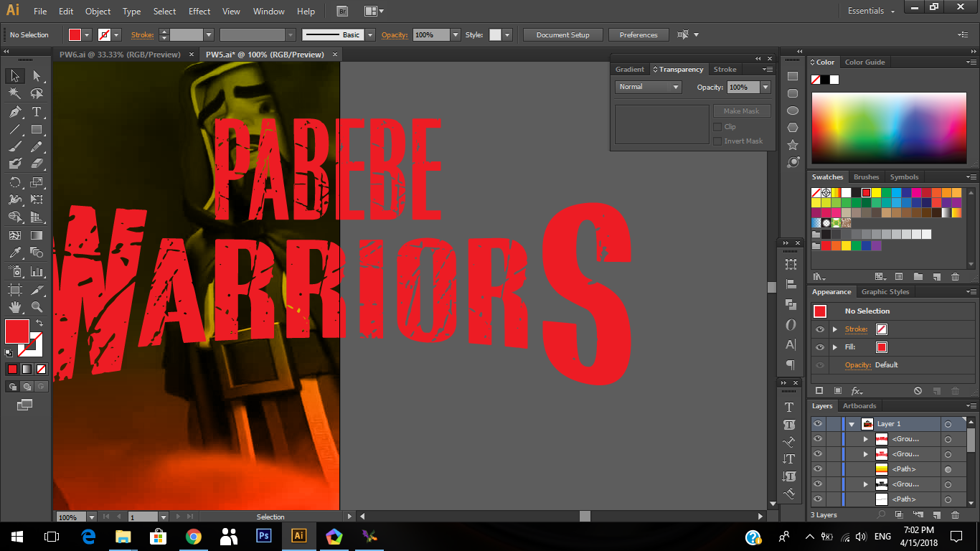Select the Hand tool
Image resolution: width=980 pixels, height=551 pixels.
[x=14, y=307]
